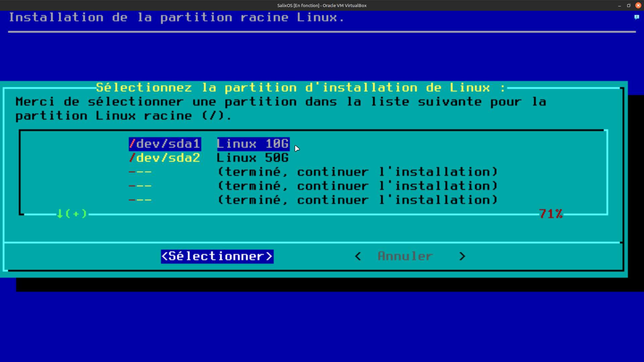Choose the Linux 50G description label
This screenshot has height=362, width=644.
(253, 158)
